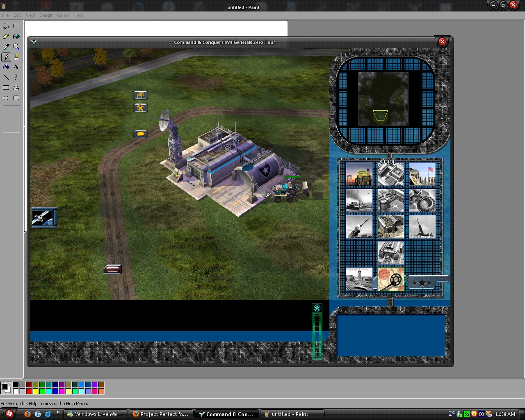Close the Generals Zero Hour game window
Screen dimensions: 525x420
click(x=442, y=41)
